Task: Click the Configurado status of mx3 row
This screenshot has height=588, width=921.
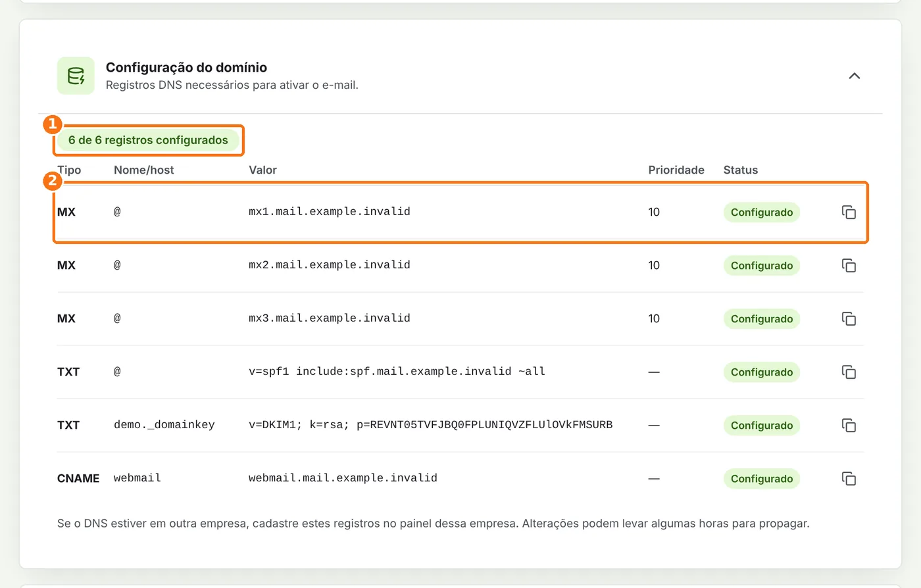Action: pyautogui.click(x=762, y=319)
